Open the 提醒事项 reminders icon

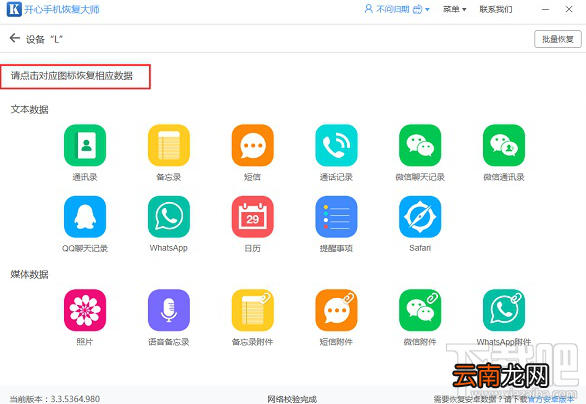(x=336, y=217)
